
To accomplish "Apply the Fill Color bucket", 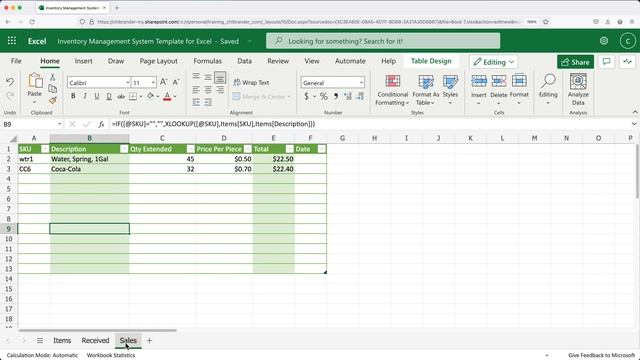I will (150, 96).
